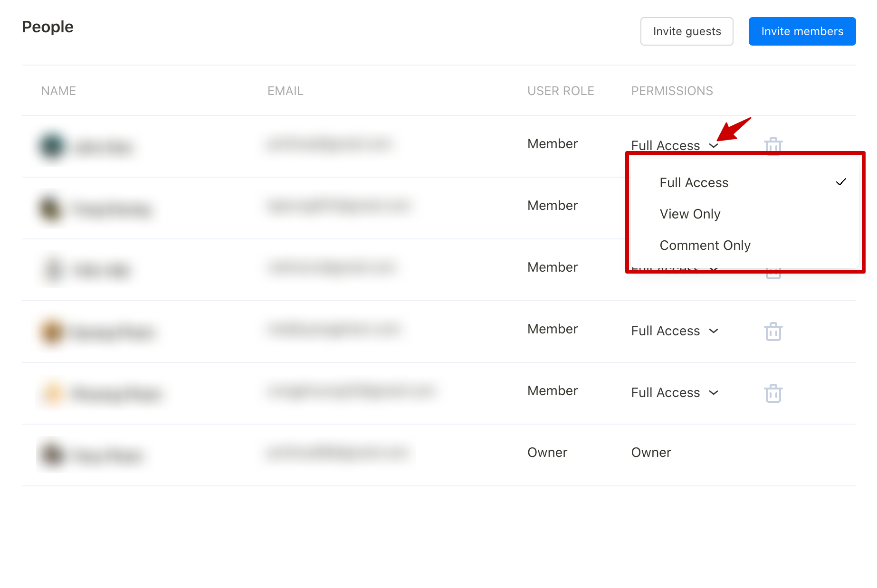Click the PERMISSIONS column header
Viewport: 877px width, 588px height.
point(672,91)
